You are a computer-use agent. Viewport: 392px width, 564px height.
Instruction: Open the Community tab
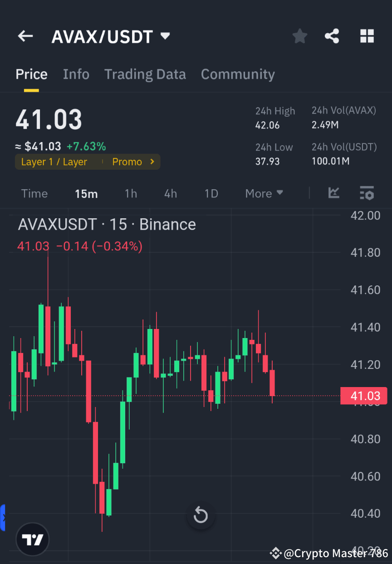pyautogui.click(x=238, y=74)
